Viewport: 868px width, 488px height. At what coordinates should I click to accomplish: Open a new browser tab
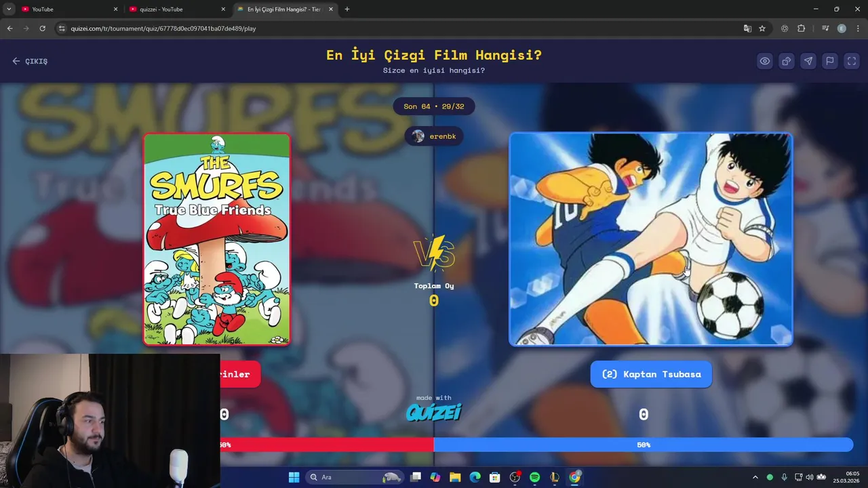347,9
